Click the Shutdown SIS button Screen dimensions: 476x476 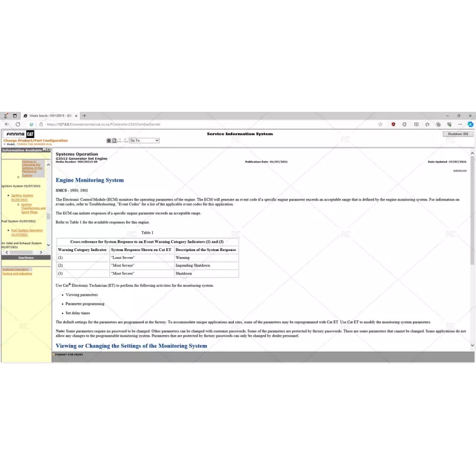coord(458,134)
